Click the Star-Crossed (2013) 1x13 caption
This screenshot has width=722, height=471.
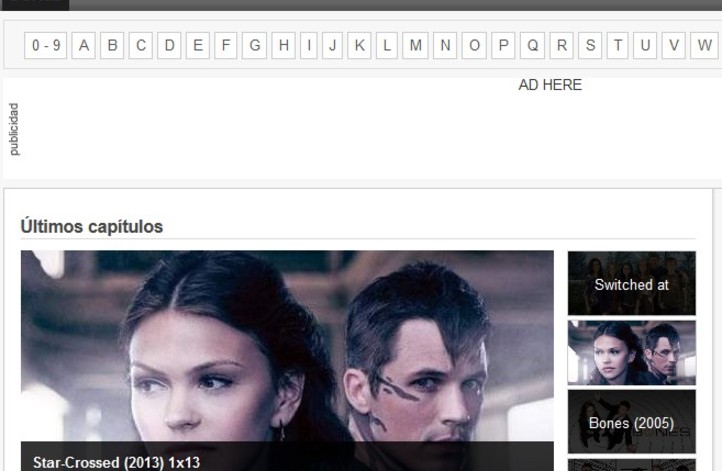[x=116, y=462]
